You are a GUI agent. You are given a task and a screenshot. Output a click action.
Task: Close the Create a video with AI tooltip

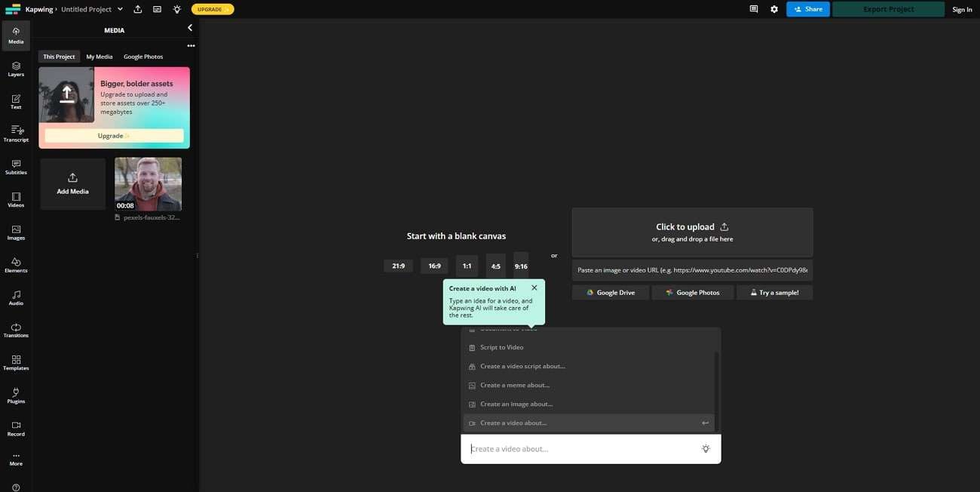534,288
